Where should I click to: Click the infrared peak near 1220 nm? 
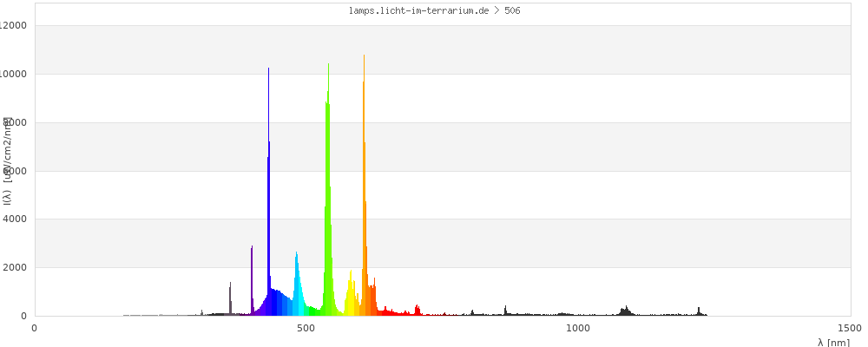699,311
